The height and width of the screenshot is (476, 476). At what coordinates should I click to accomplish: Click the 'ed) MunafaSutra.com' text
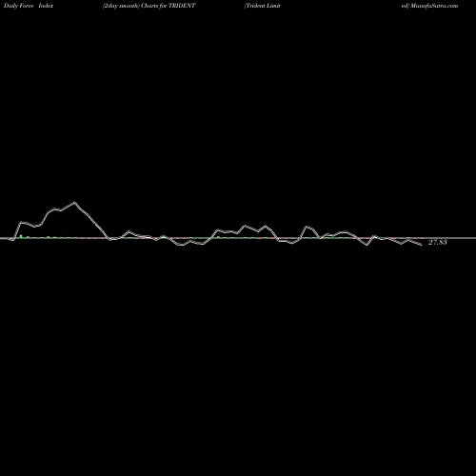(x=429, y=6)
